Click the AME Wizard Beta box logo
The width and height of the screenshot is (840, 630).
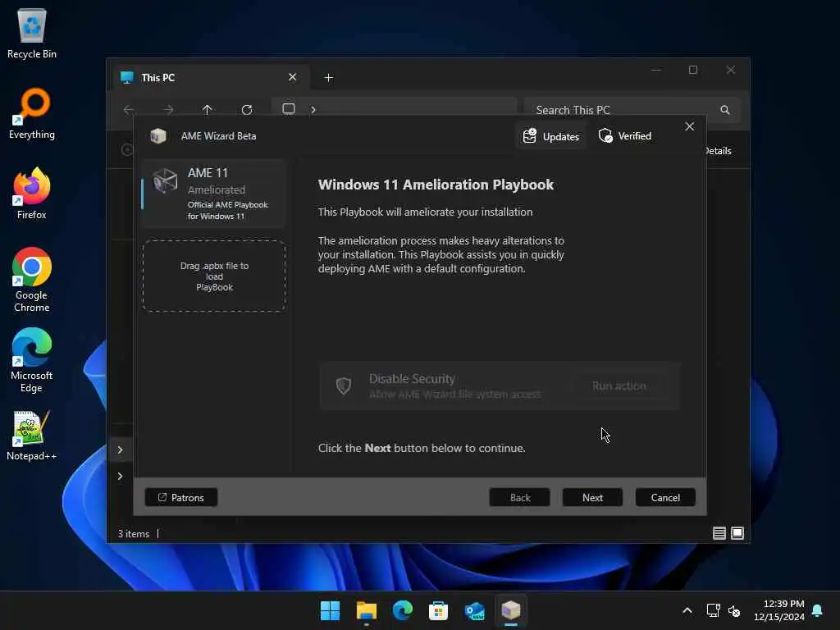pos(158,136)
